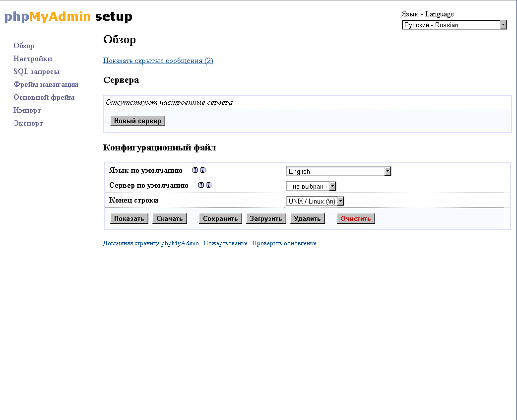
Task: Open the Пожертвование link
Action: pyautogui.click(x=226, y=243)
